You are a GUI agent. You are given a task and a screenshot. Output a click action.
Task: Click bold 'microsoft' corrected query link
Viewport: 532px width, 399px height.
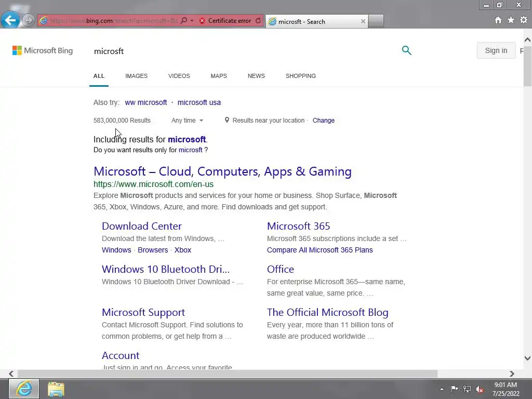tap(187, 139)
